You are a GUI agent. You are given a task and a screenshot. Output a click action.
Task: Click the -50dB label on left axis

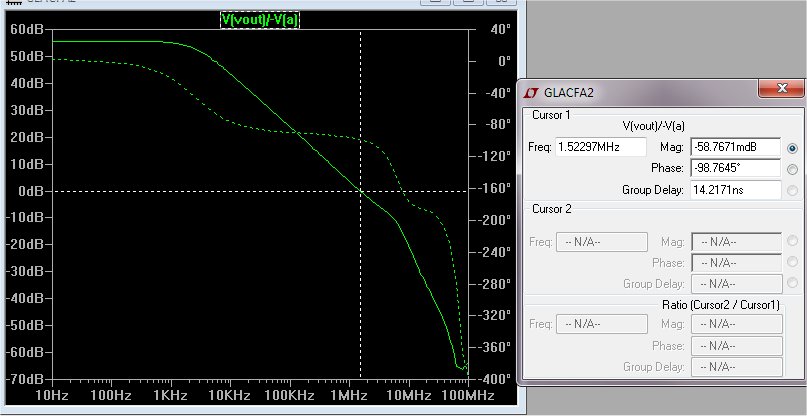pyautogui.click(x=25, y=325)
